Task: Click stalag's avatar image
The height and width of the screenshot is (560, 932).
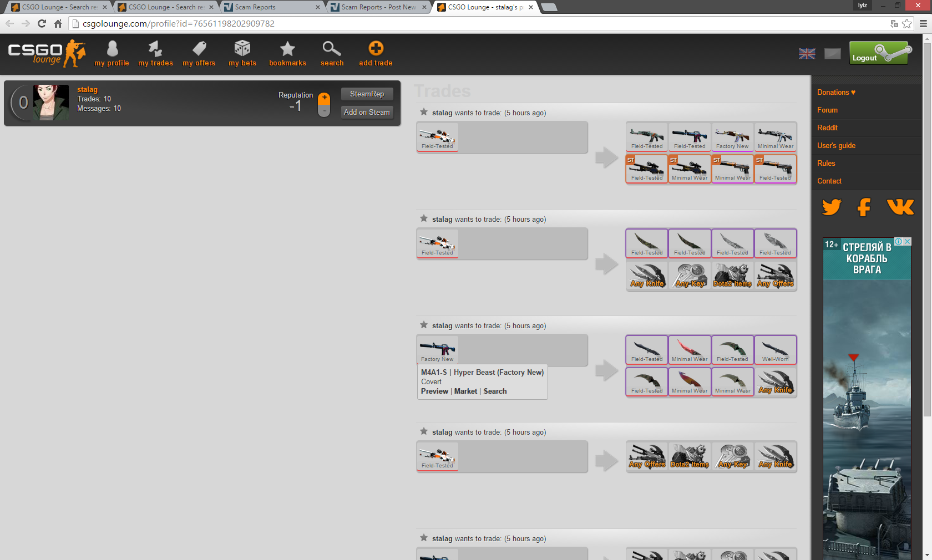Action: point(51,103)
